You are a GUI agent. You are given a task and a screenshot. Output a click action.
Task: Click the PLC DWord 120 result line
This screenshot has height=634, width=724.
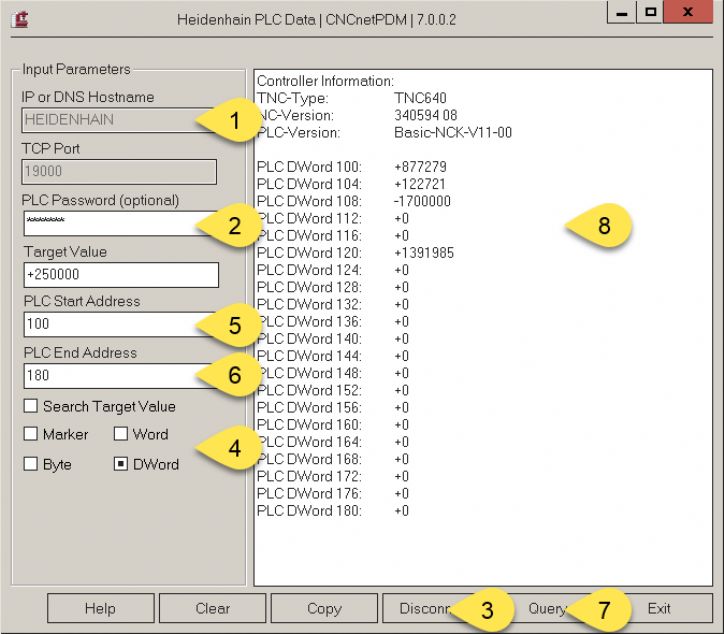tap(355, 253)
